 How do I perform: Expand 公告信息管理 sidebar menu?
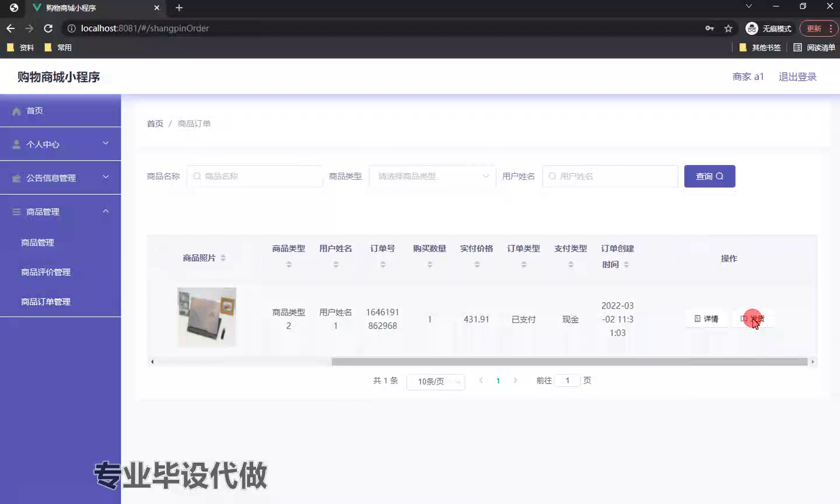pyautogui.click(x=61, y=178)
